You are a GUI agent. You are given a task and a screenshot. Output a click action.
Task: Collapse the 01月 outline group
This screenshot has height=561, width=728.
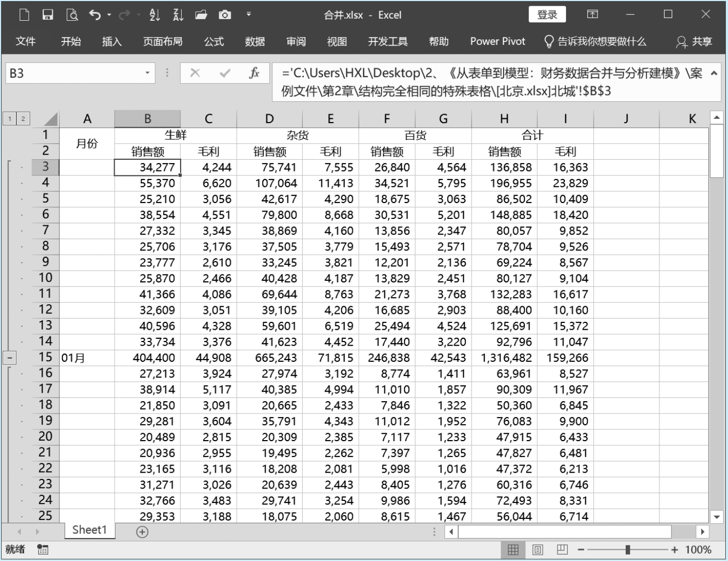10,358
